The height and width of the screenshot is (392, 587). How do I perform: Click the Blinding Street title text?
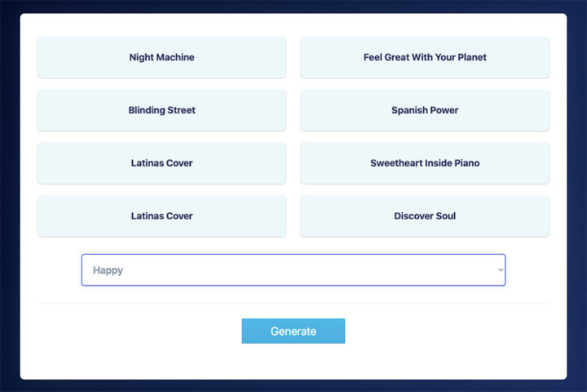[x=161, y=111]
